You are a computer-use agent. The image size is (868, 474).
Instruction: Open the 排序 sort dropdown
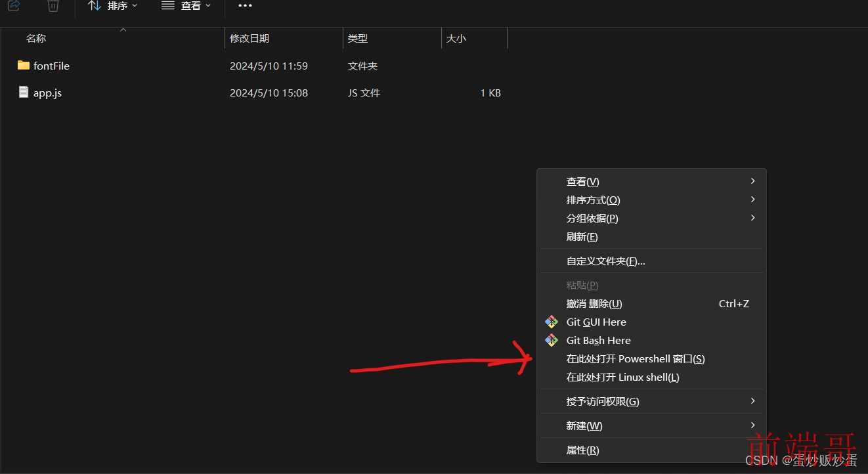113,5
